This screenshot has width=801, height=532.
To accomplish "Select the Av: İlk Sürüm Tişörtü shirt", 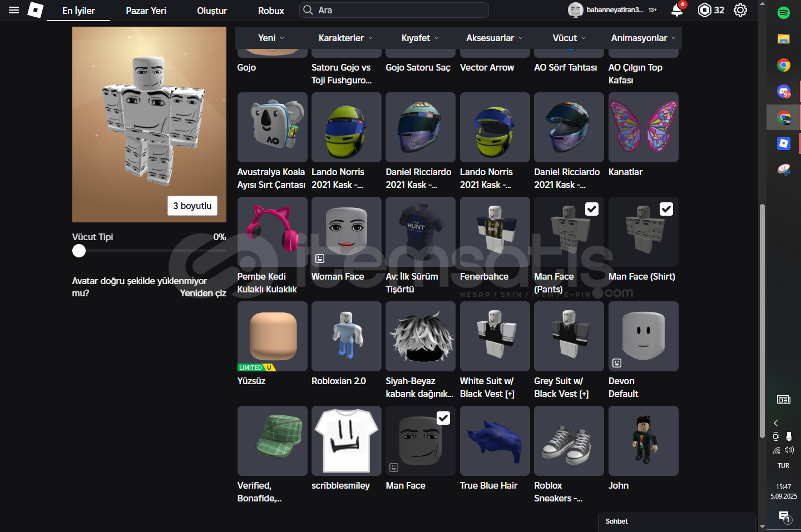I will click(x=421, y=232).
